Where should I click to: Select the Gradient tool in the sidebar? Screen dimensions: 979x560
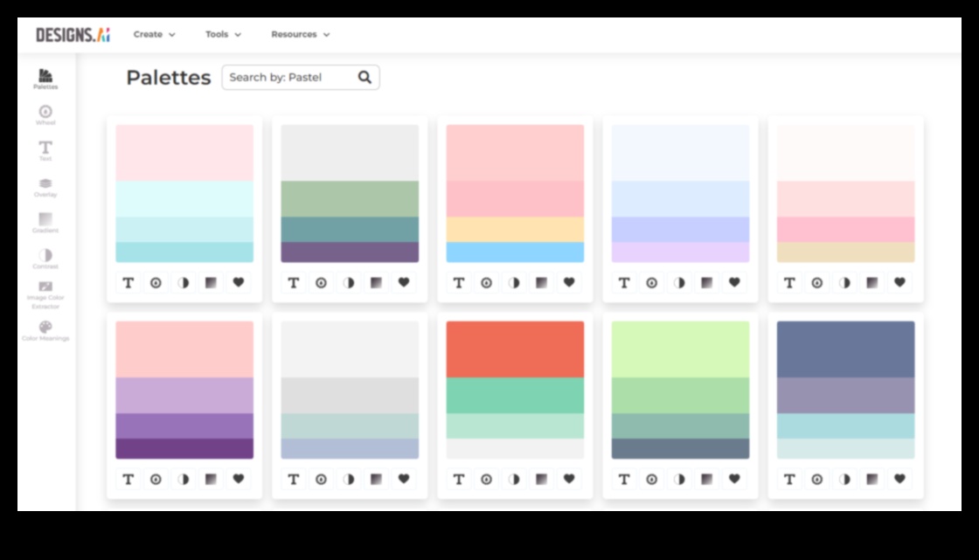coord(45,222)
